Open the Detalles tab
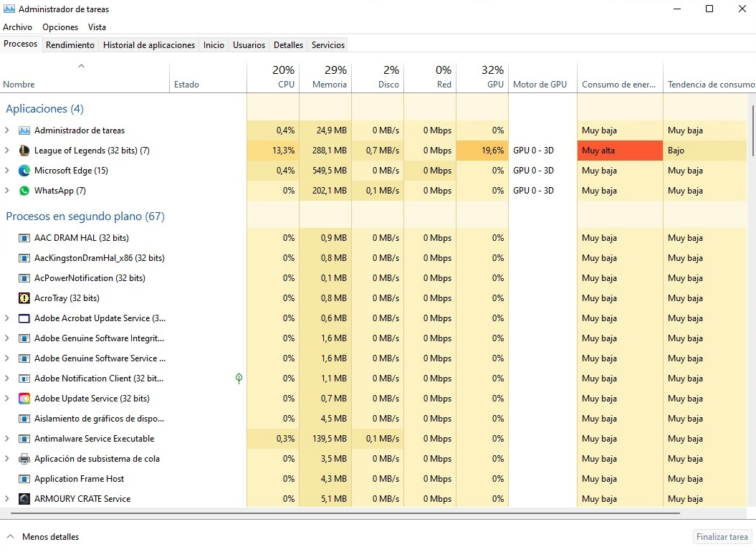 (x=288, y=45)
